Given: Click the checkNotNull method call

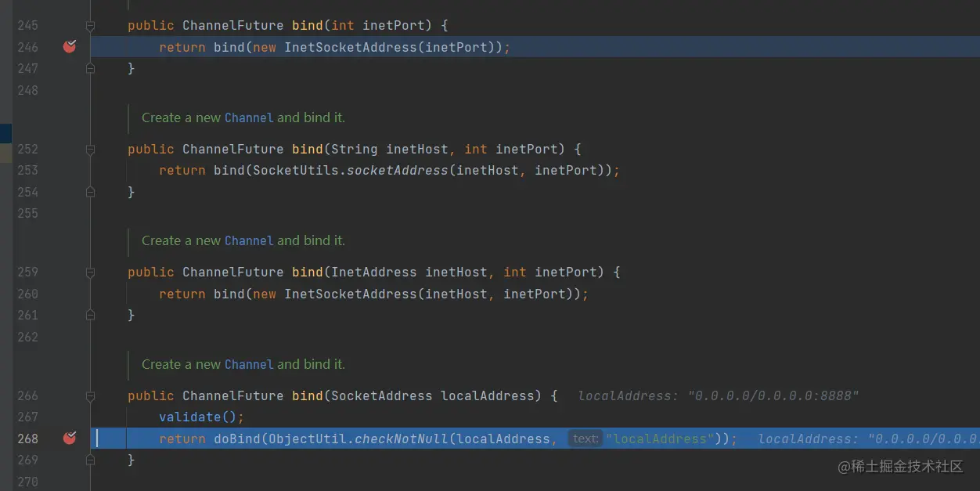Looking at the screenshot, I should pyautogui.click(x=402, y=439).
